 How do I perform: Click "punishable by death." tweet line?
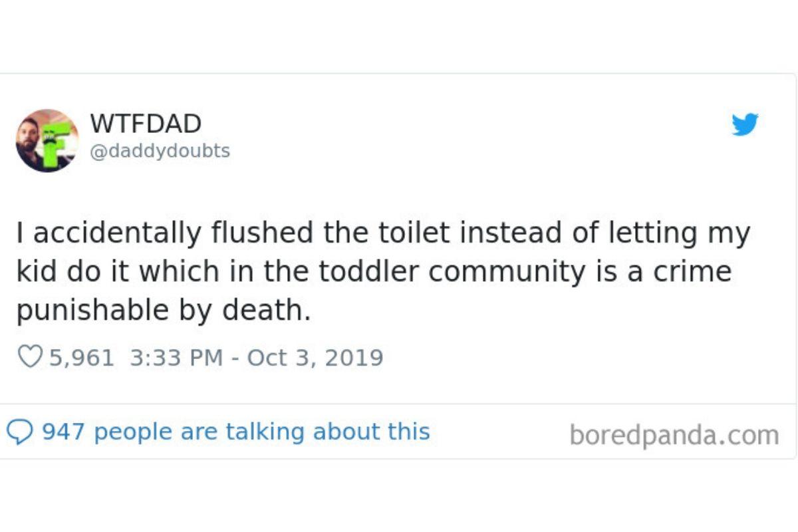(163, 311)
